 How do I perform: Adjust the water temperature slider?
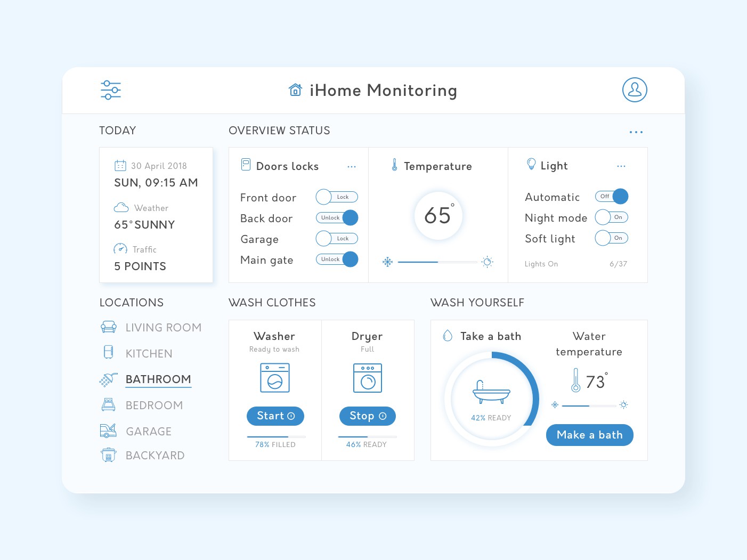point(589,405)
